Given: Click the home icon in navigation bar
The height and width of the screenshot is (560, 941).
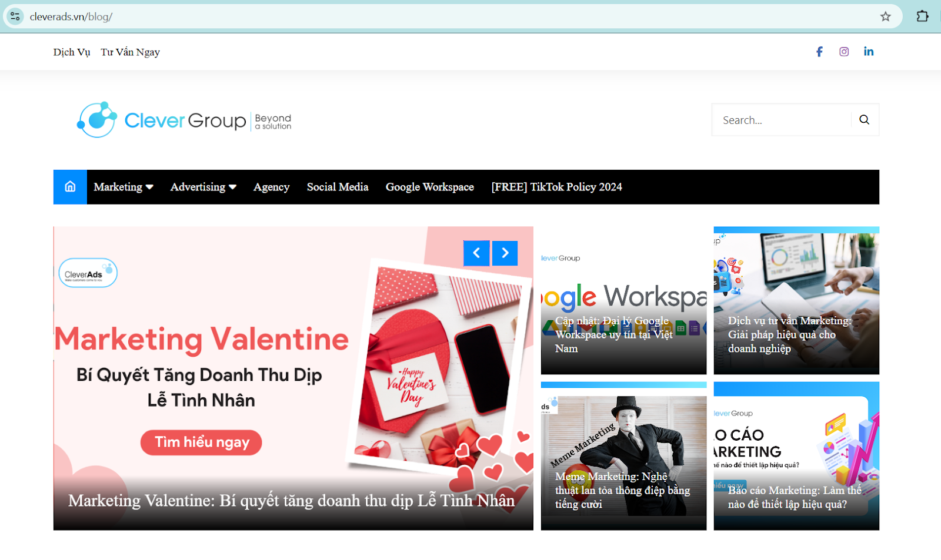Looking at the screenshot, I should point(70,187).
